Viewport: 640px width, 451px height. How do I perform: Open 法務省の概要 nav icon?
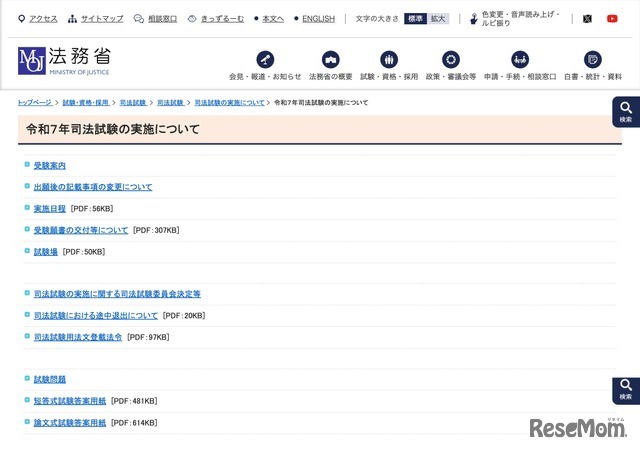coord(330,60)
